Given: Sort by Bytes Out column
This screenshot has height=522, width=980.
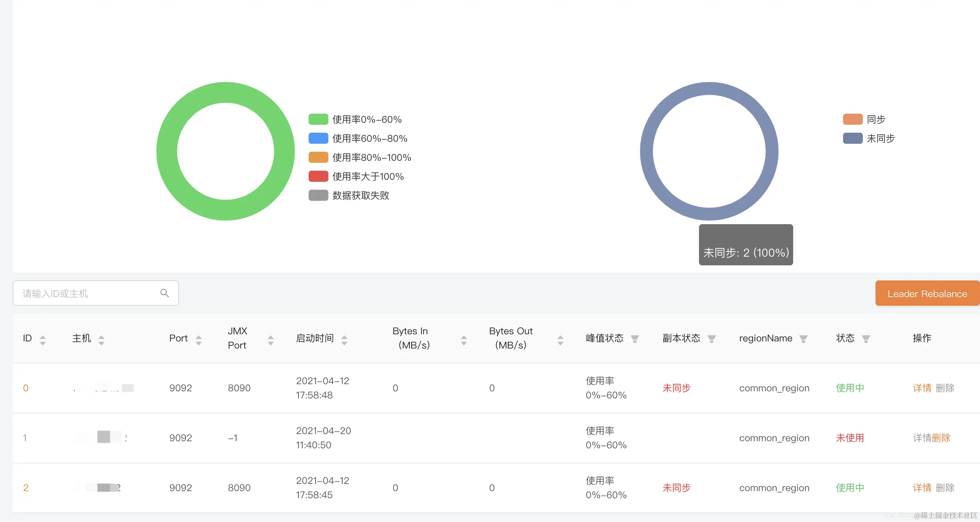Looking at the screenshot, I should tap(560, 339).
